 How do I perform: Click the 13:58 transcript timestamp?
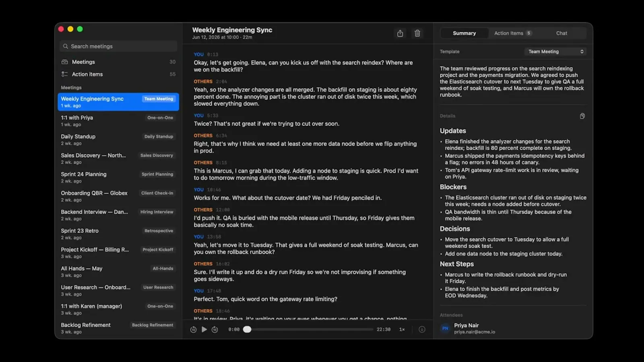214,237
